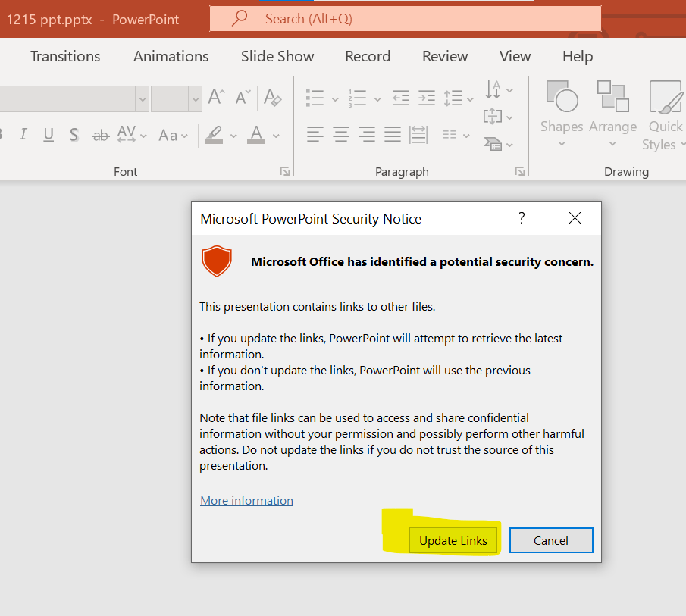Click the '1215 ppt.pptx - PowerPoint' title text
This screenshot has height=616, width=686.
coord(92,20)
